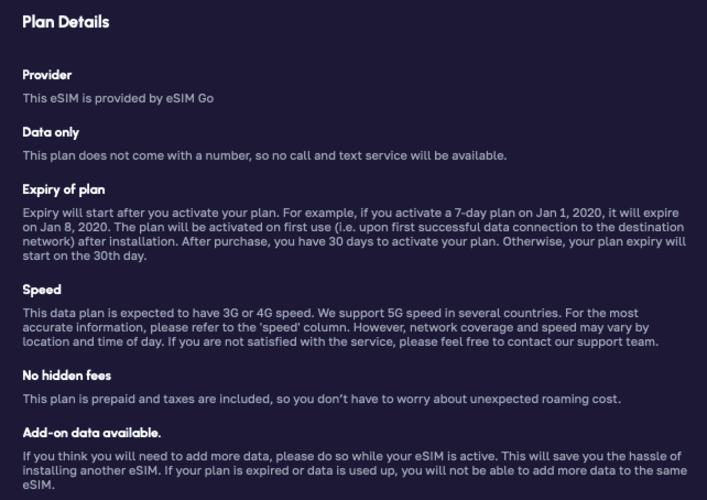Select the Speed section heading
This screenshot has height=500, width=707.
(x=42, y=290)
